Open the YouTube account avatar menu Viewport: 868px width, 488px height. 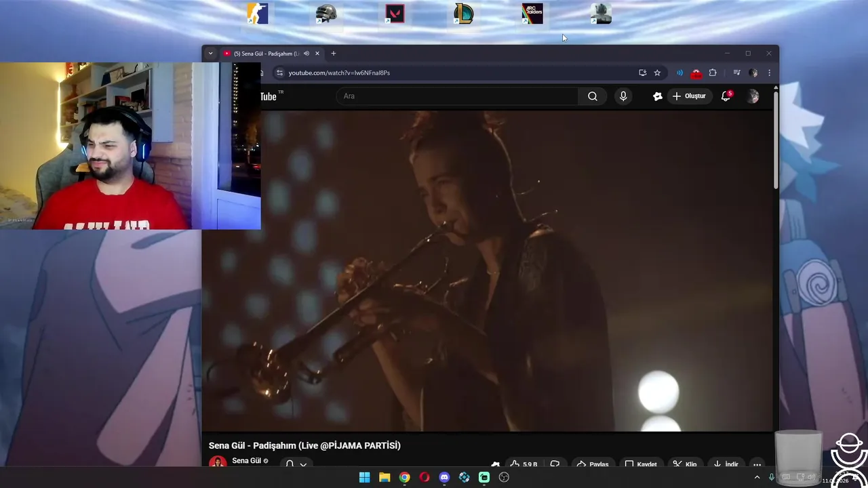click(753, 96)
